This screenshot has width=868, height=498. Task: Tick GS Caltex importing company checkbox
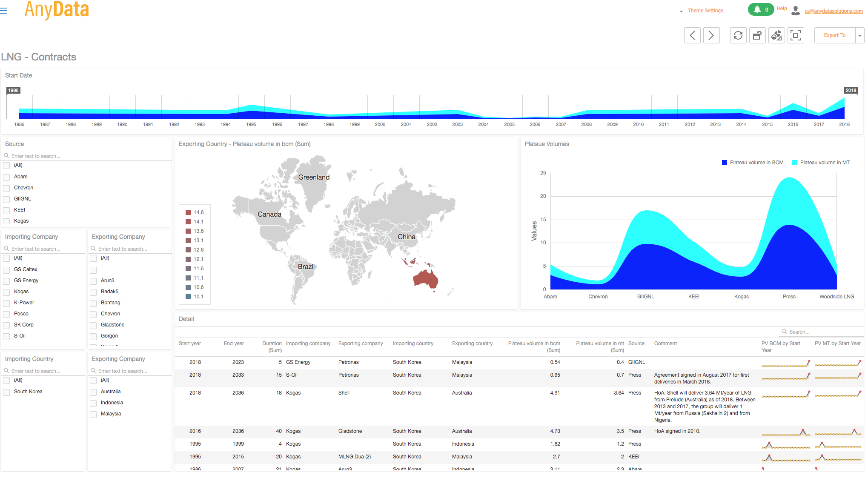[6, 269]
